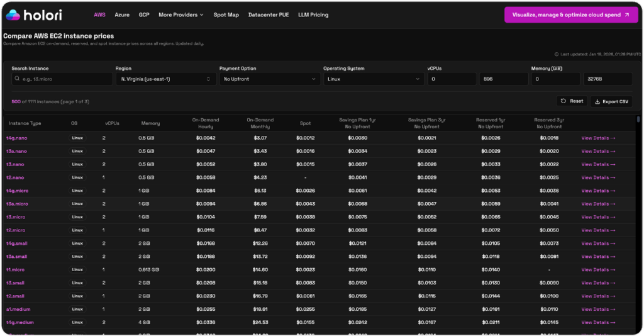The image size is (644, 336).
Task: Click the clock icon beside Last updated
Action: 557,54
